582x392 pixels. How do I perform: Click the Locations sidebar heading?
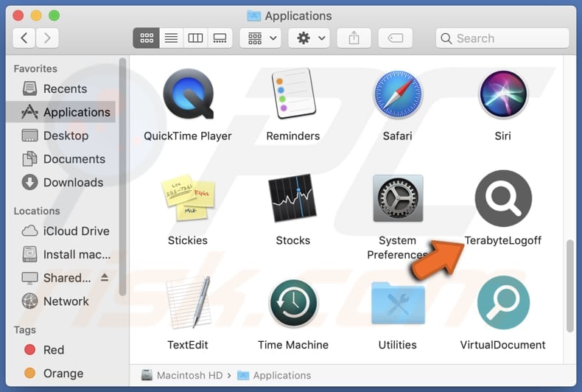coord(37,211)
